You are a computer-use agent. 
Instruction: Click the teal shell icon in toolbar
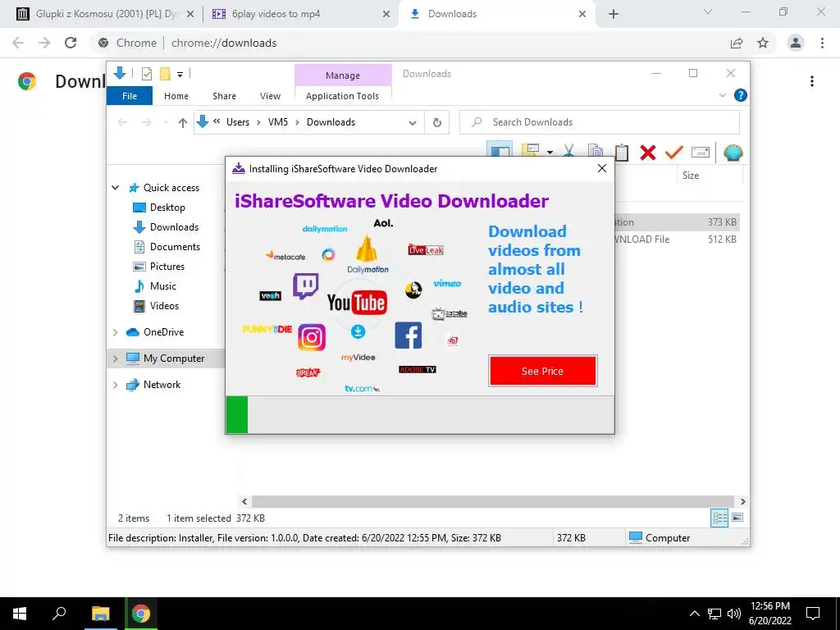[x=733, y=153]
